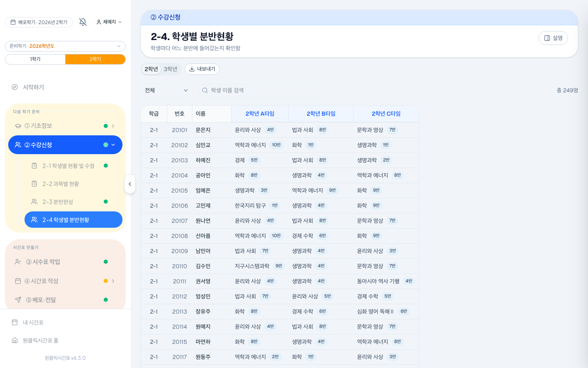The height and width of the screenshot is (368, 588).
Task: Click the graduation cap icon for 기초정보
Action: coord(18,126)
